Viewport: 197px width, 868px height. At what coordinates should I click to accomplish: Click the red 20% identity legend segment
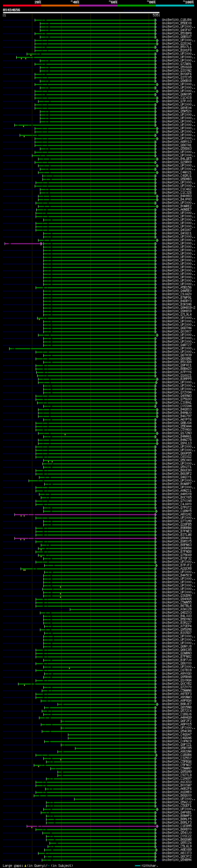pyautogui.click(x=22, y=6)
